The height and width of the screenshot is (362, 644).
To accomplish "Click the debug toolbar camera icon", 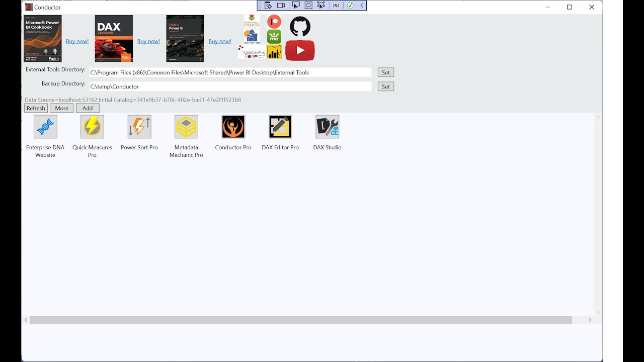I will click(281, 6).
